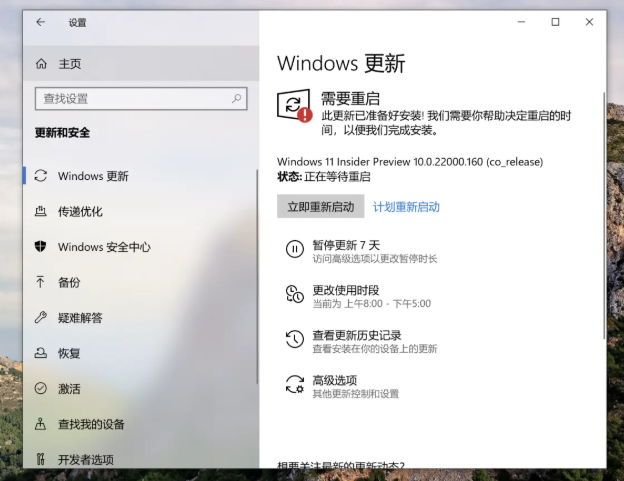Image resolution: width=624 pixels, height=481 pixels.
Task: Open 更改使用时段 option
Action: coord(358,296)
